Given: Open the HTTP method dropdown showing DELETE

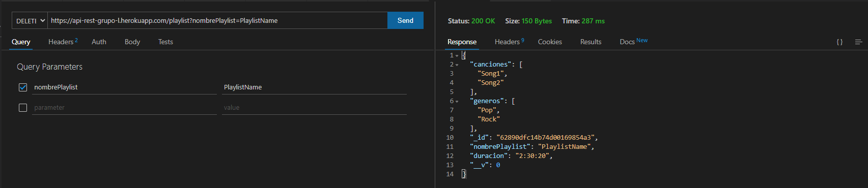Looking at the screenshot, I should (x=30, y=21).
